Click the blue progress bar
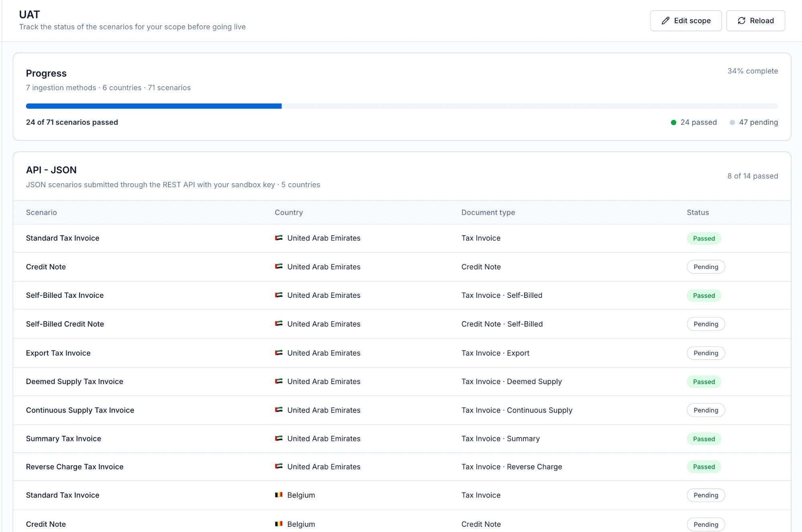The width and height of the screenshot is (802, 532). [154, 106]
